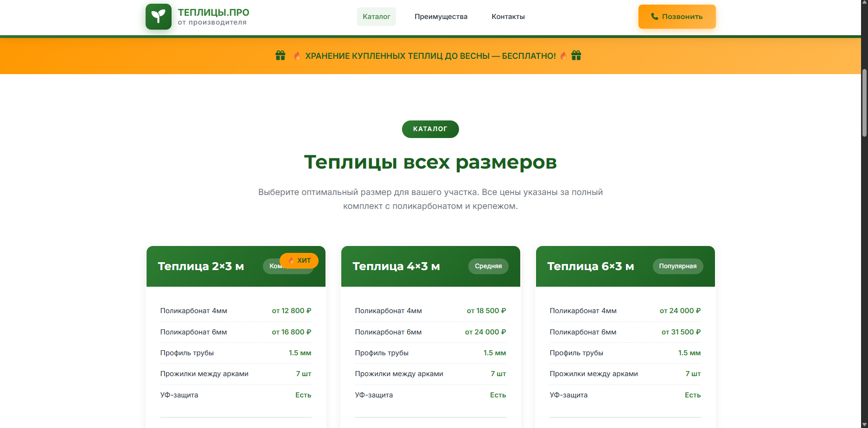Open the Каталог menu item
Viewport: 868px width, 428px height.
[377, 17]
